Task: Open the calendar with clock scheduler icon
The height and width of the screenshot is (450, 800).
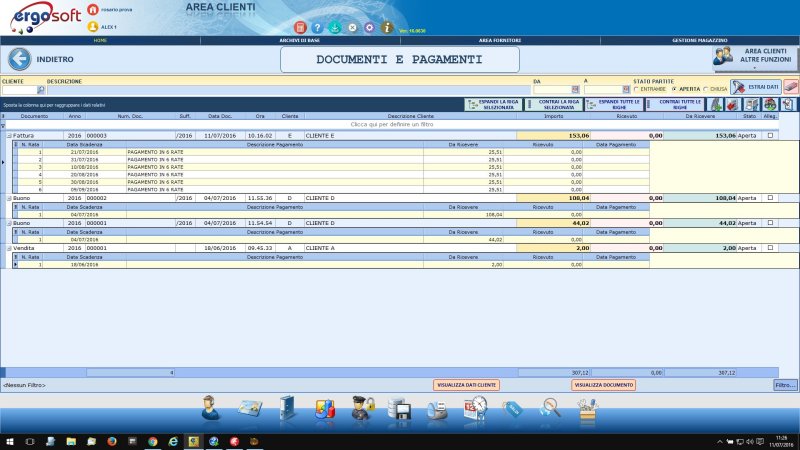Action: pos(475,408)
